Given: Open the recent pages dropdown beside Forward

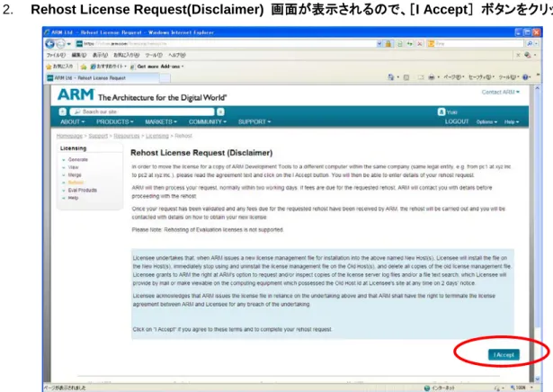Looking at the screenshot, I should click(69, 44).
